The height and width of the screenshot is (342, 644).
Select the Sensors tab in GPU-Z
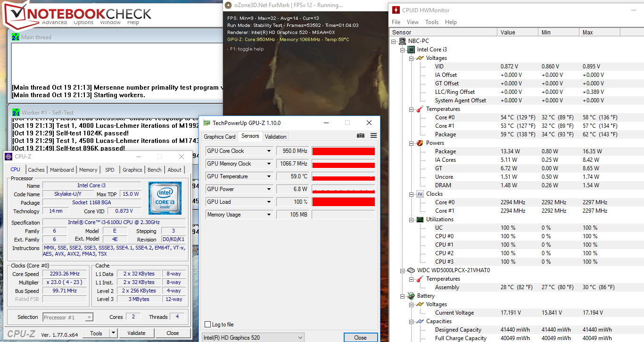[x=250, y=136]
